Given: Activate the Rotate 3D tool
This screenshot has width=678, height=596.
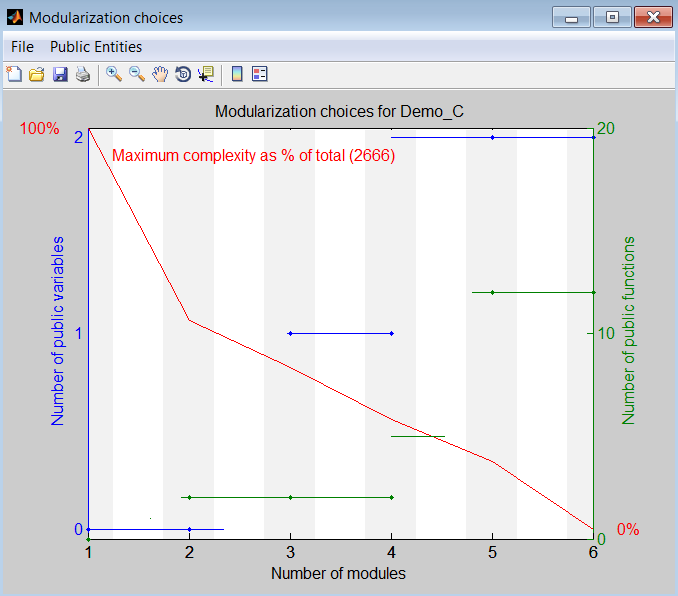Looking at the screenshot, I should [183, 74].
